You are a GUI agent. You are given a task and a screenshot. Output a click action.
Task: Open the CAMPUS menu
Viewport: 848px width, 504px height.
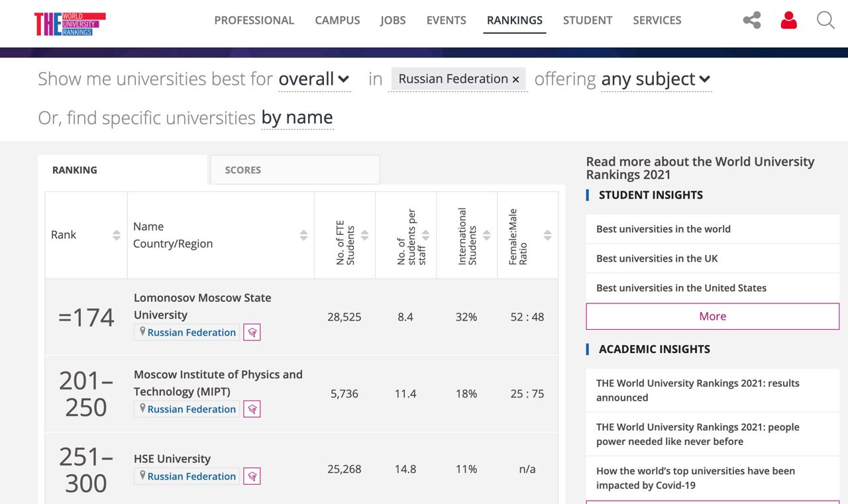[x=337, y=21]
